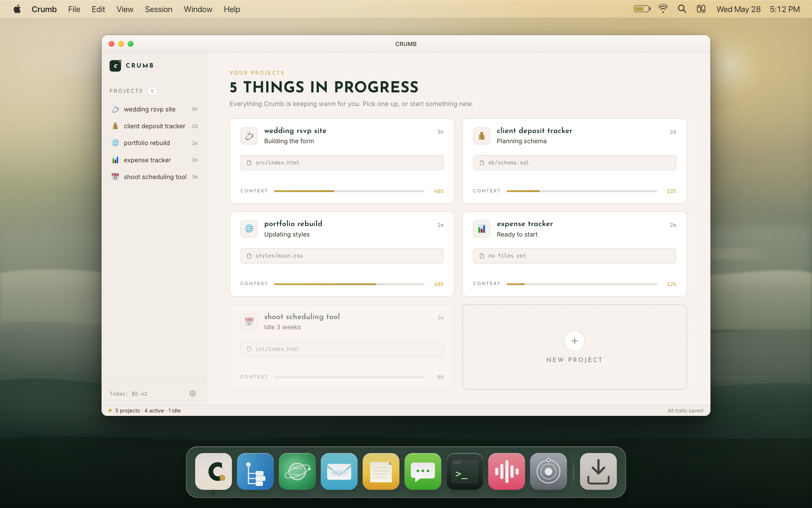
Task: Open Crumb app in the dock
Action: 213,471
